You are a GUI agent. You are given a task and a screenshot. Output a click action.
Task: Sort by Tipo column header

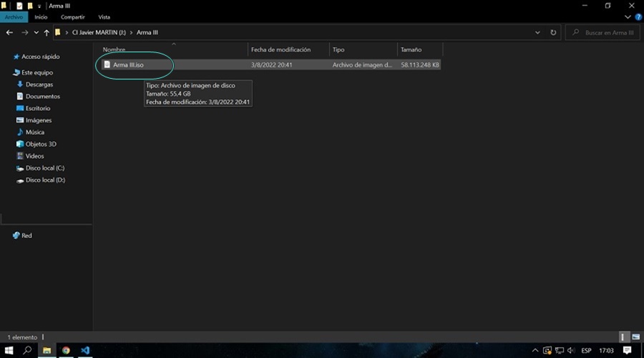pyautogui.click(x=338, y=49)
